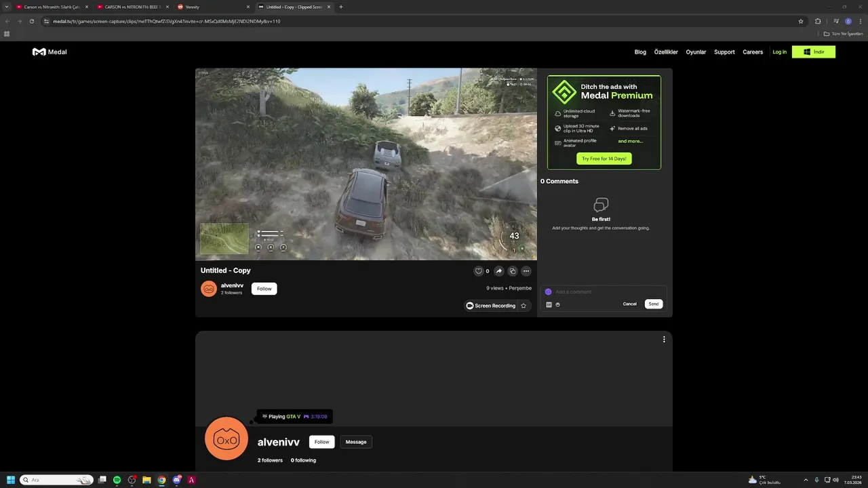Click Try Free for 14 Days button
The image size is (868, 488).
[x=604, y=159]
